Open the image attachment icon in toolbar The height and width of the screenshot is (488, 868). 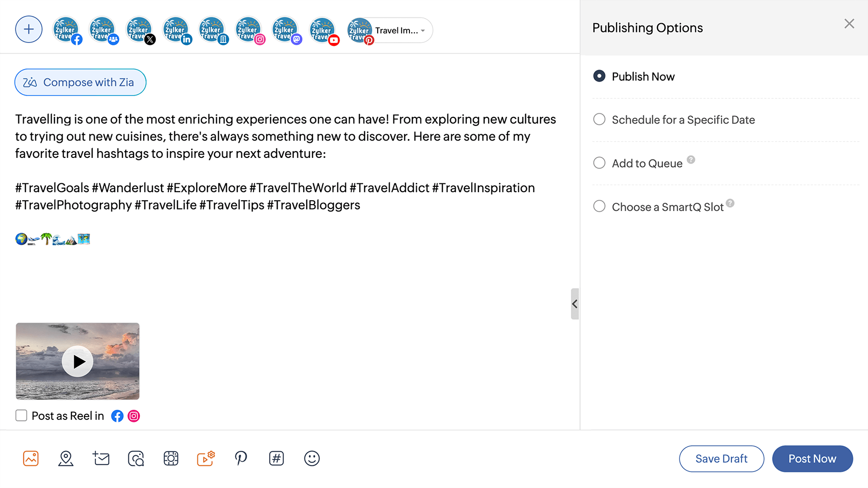(x=31, y=459)
